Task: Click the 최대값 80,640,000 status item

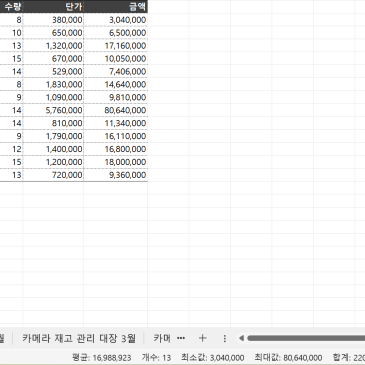Action: (288, 358)
